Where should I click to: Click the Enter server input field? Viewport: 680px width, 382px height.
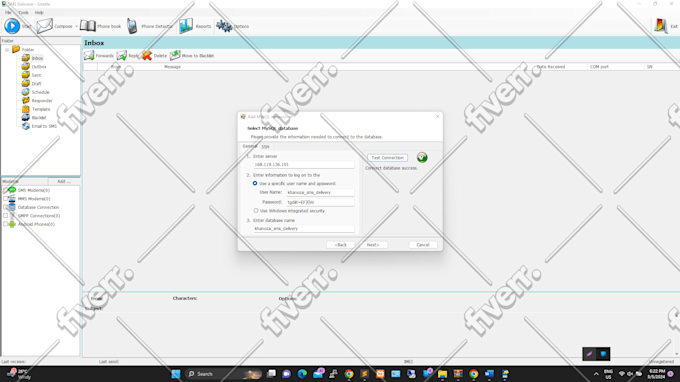304,165
